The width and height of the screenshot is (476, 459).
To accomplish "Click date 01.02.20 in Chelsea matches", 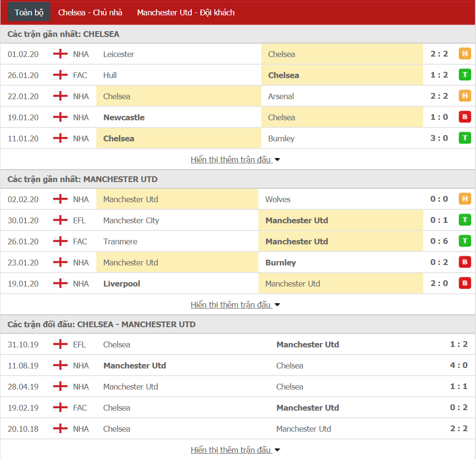I will (x=23, y=54).
